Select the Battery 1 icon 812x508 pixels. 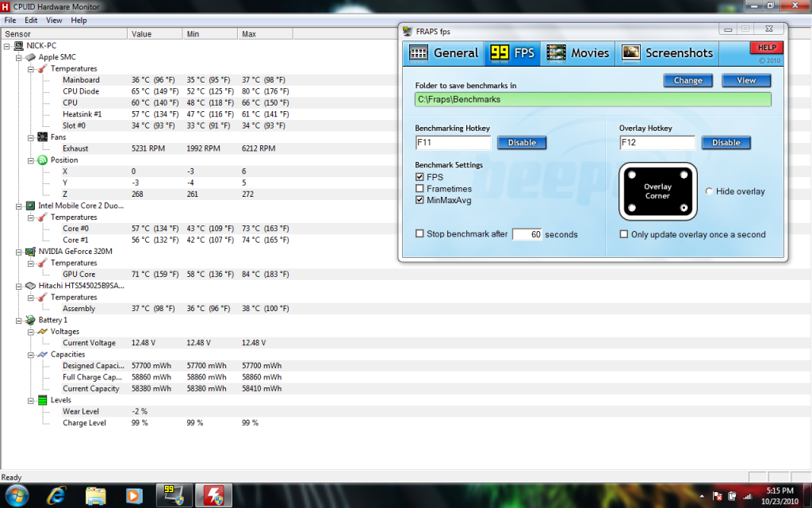point(31,320)
